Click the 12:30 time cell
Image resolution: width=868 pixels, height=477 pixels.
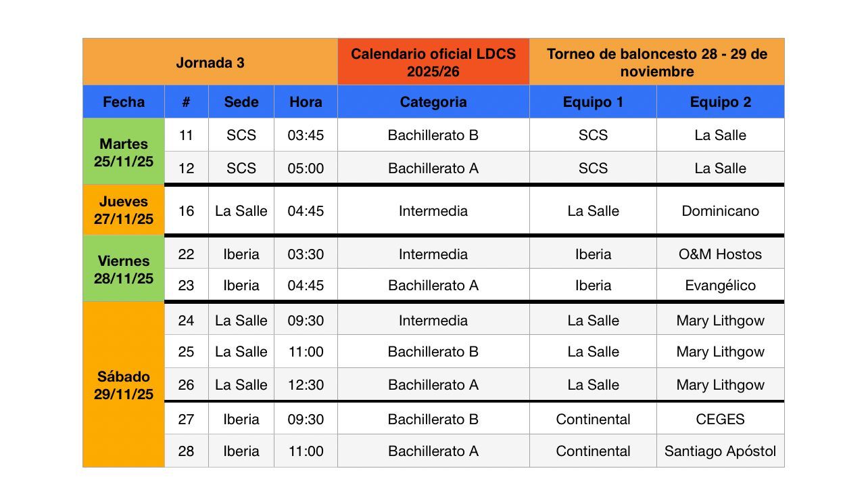[306, 385]
